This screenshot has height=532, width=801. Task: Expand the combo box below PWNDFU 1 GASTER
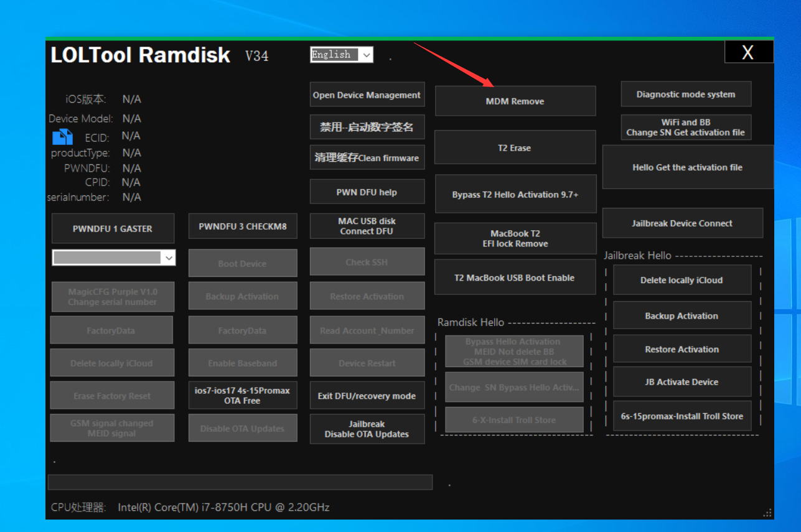(x=114, y=257)
